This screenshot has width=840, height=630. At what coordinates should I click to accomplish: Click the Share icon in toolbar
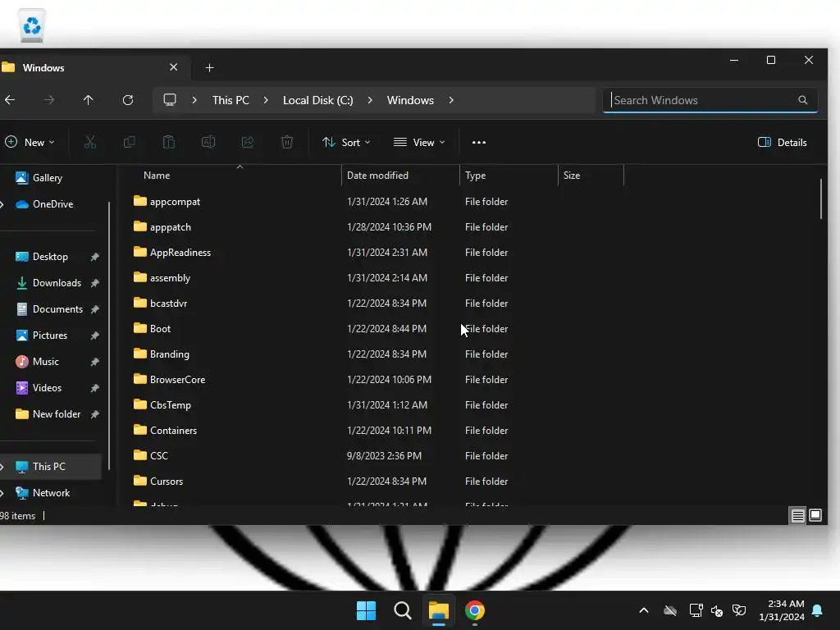248,142
